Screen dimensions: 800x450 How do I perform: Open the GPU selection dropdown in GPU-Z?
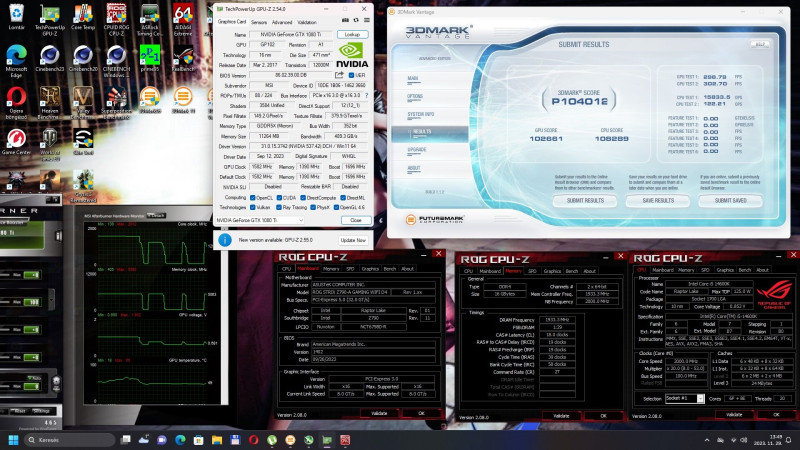pos(260,220)
